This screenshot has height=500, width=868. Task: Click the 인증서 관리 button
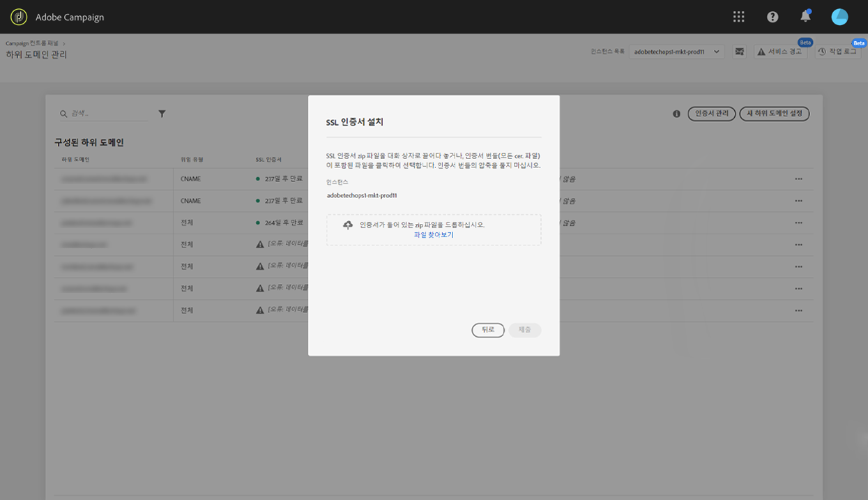[x=712, y=114]
